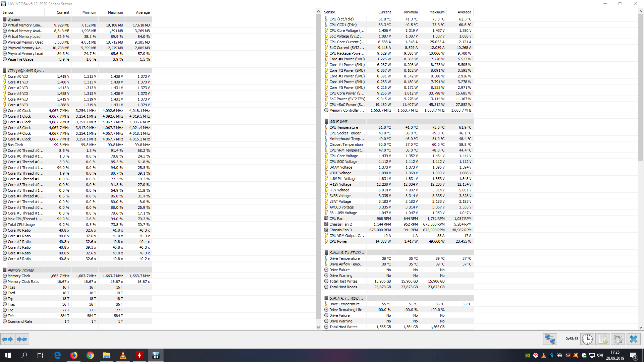The image size is (644, 362).
Task: Open Firefox from the taskbar
Action: pyautogui.click(x=74, y=355)
